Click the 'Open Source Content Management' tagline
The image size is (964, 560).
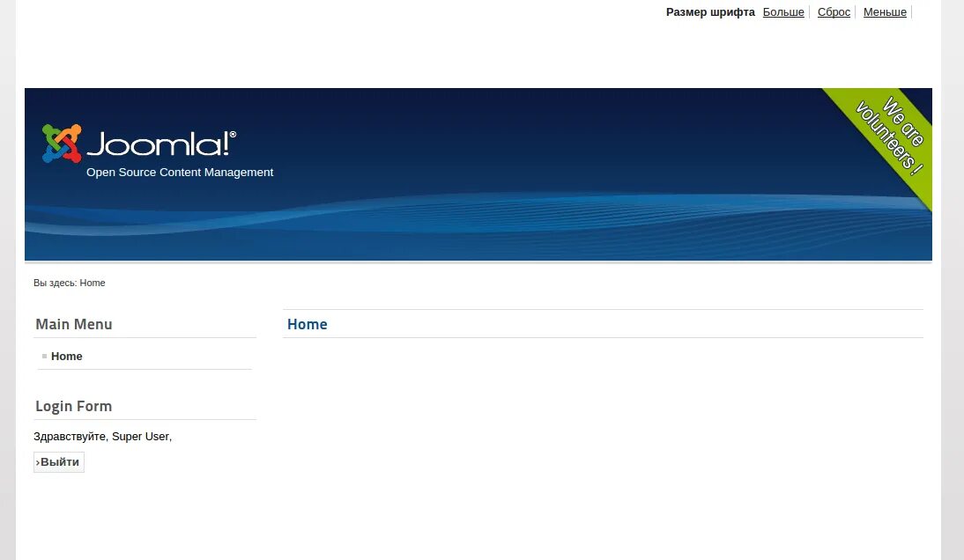coord(180,173)
